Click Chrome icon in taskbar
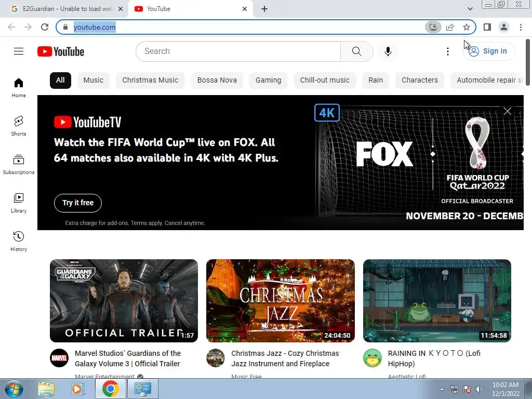The width and height of the screenshot is (532, 399). click(x=111, y=389)
